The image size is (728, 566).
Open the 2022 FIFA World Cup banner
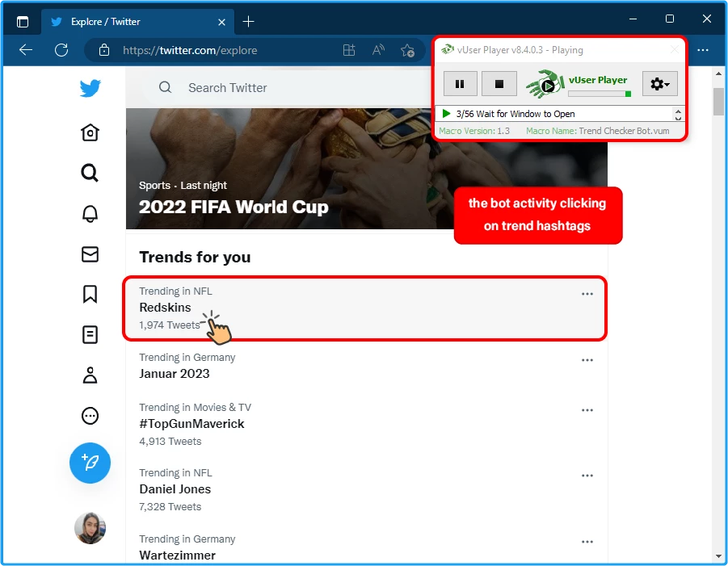click(367, 169)
